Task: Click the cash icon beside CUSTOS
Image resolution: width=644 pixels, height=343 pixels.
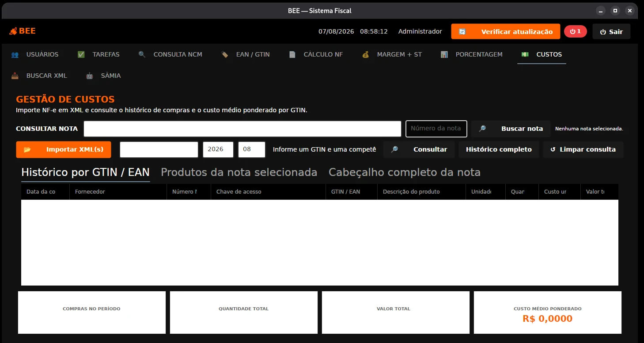Action: [x=525, y=55]
